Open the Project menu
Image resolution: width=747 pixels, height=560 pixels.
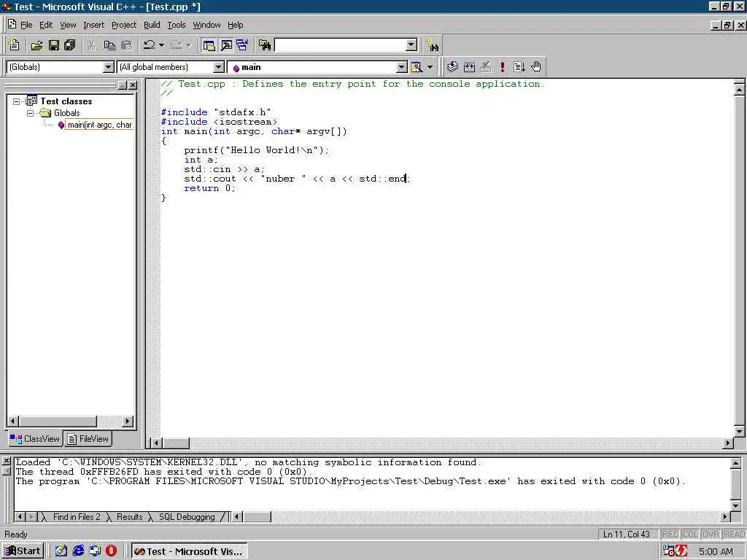(x=124, y=25)
